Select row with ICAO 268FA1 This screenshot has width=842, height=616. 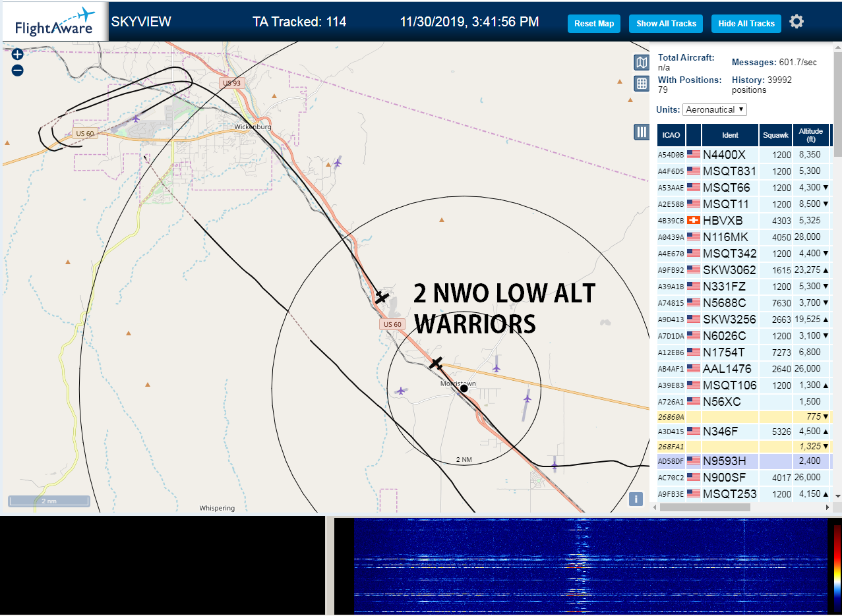(x=744, y=446)
